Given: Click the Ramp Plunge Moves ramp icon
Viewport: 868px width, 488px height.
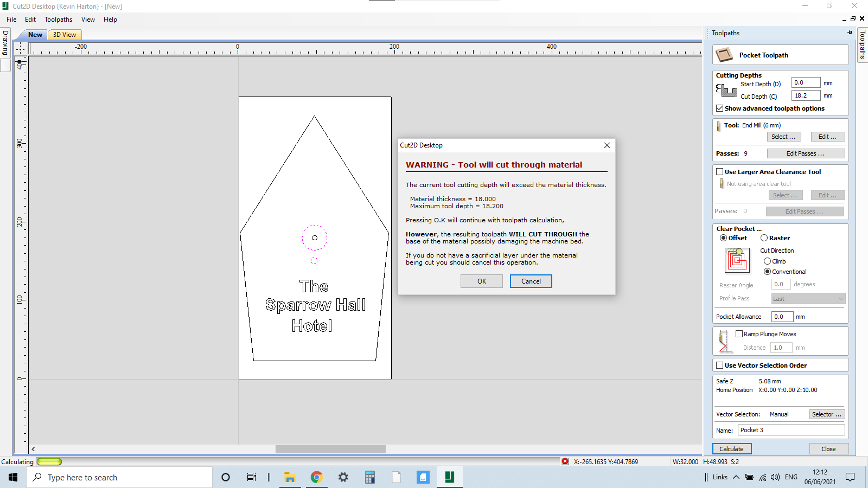Looking at the screenshot, I should 724,341.
